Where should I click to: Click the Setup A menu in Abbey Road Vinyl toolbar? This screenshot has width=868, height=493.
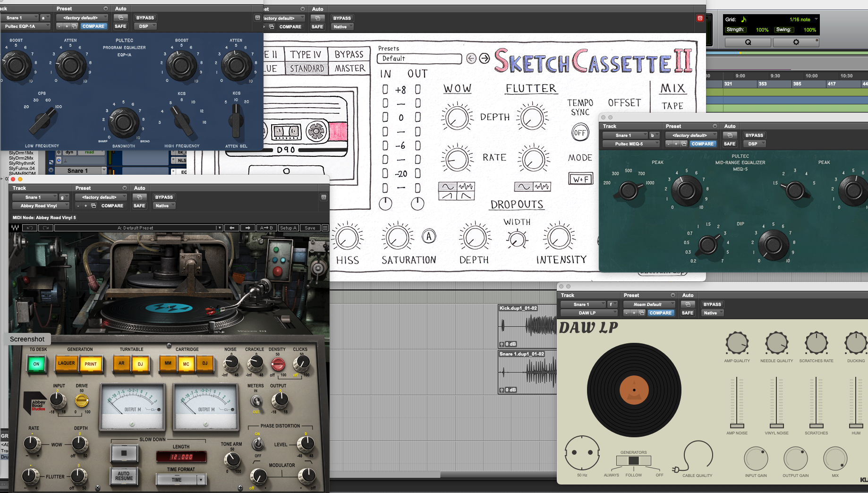[x=288, y=228]
